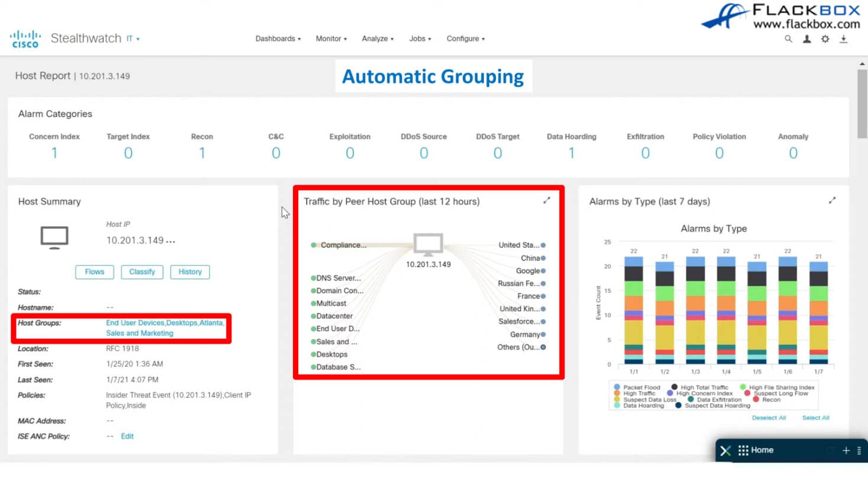Open the Dashboards dropdown menu
868x488 pixels.
pyautogui.click(x=277, y=39)
